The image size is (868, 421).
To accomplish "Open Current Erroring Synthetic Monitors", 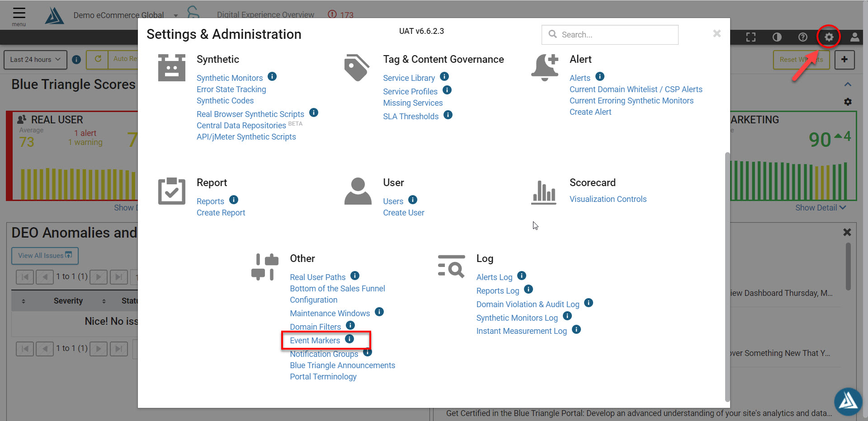I will coord(632,101).
